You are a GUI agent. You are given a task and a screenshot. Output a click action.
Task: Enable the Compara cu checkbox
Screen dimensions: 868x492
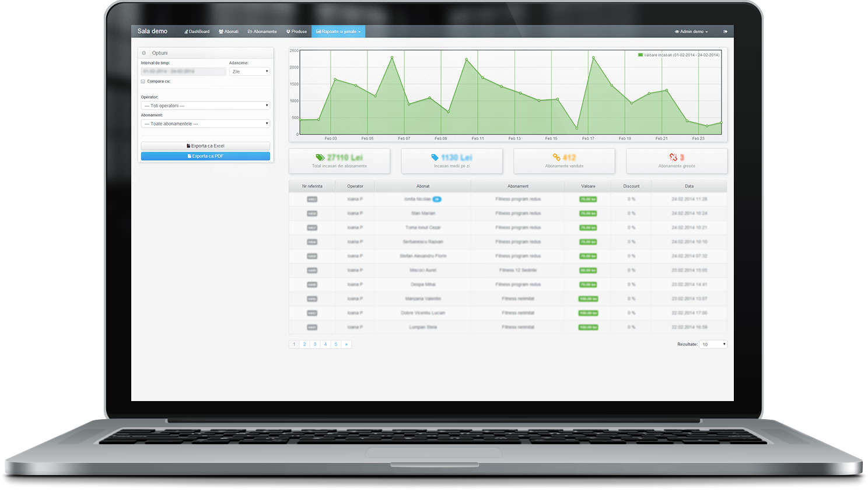(x=143, y=82)
